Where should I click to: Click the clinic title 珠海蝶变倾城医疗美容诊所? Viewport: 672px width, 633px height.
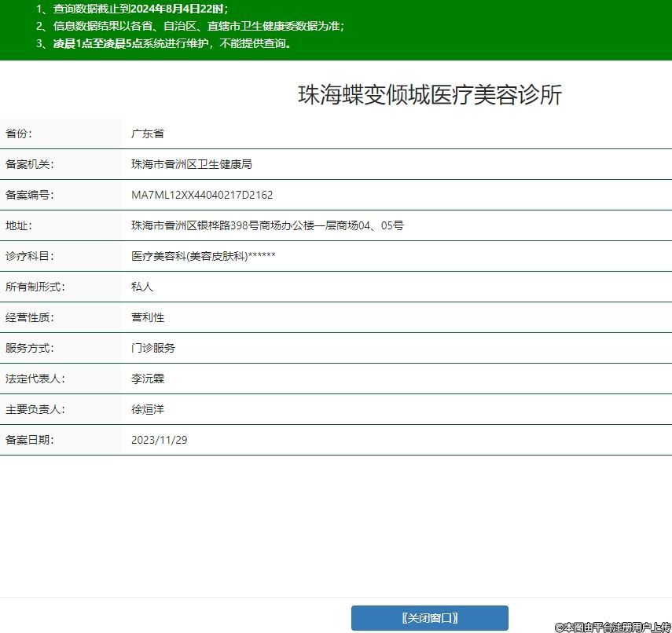tap(430, 95)
